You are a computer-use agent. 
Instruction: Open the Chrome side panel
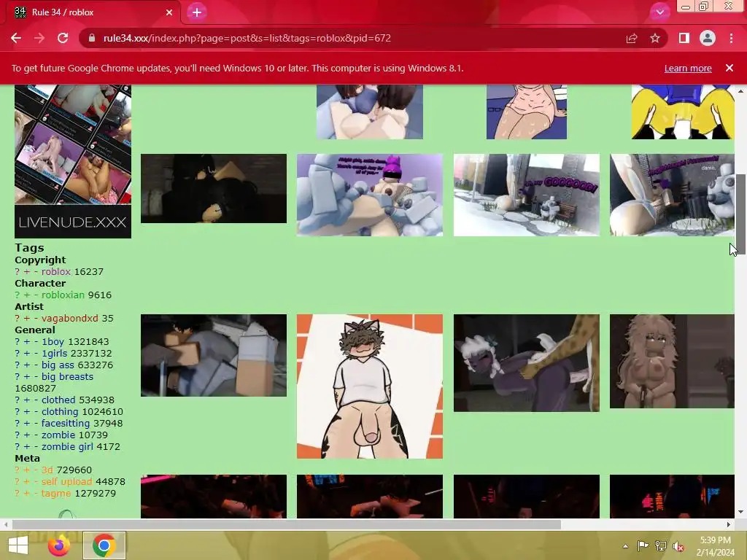[x=684, y=38]
